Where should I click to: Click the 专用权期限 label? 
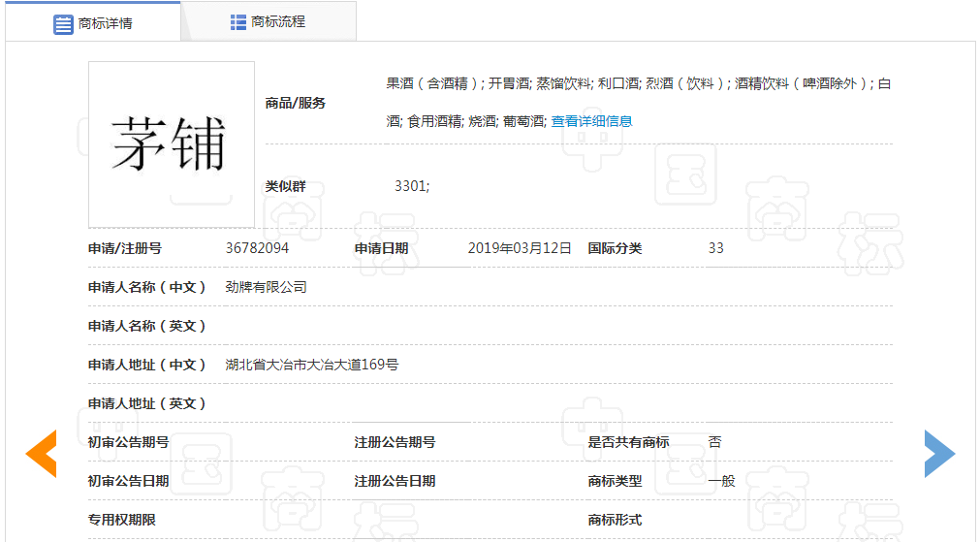tap(121, 520)
